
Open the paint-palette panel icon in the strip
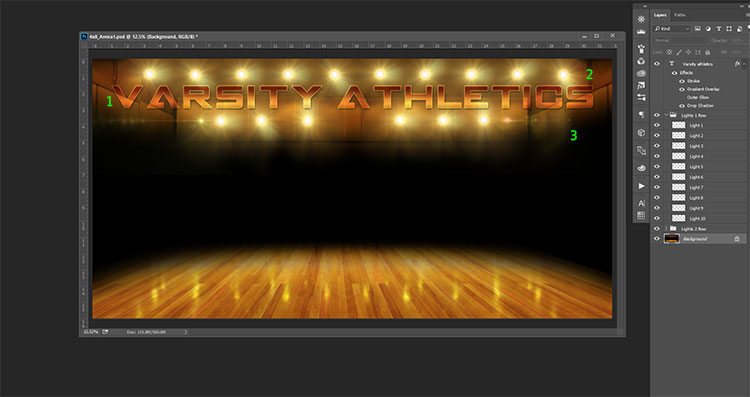coord(641,168)
